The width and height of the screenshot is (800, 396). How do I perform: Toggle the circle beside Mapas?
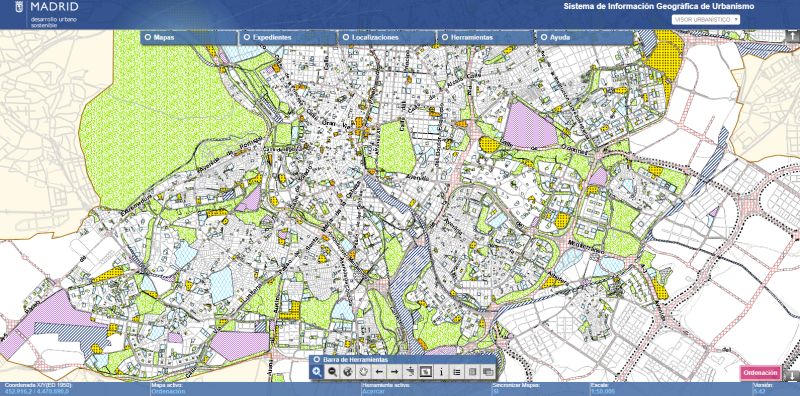tap(148, 37)
